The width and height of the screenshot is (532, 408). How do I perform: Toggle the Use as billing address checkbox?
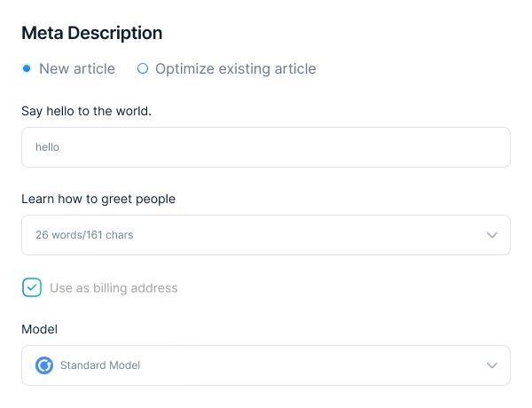(x=32, y=287)
